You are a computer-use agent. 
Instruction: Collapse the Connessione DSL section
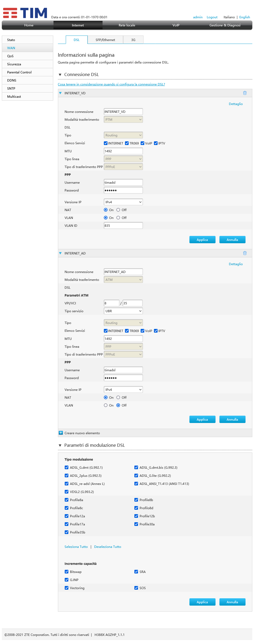(x=60, y=75)
